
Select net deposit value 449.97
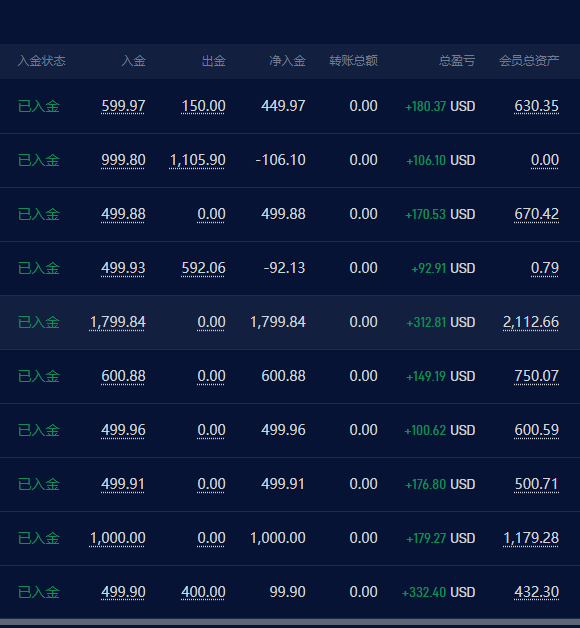click(x=283, y=106)
